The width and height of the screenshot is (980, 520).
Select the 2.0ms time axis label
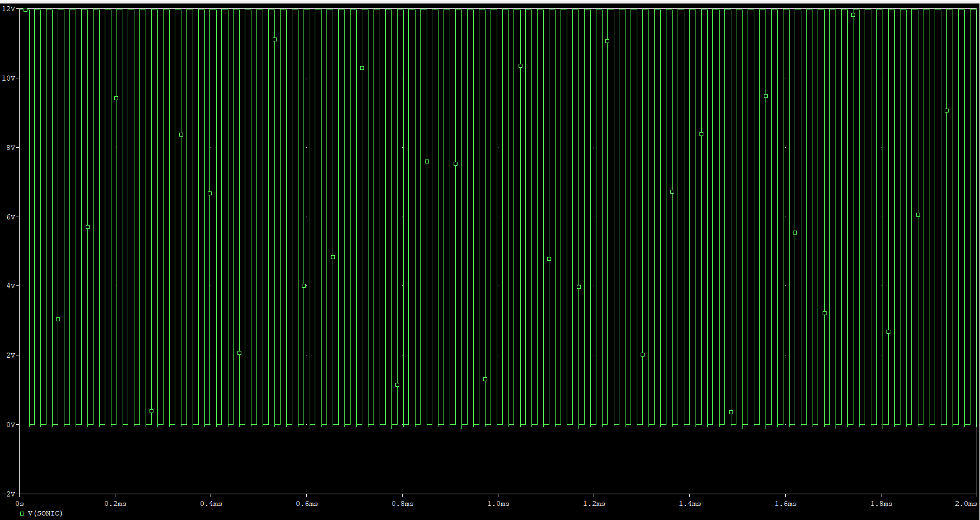point(966,504)
